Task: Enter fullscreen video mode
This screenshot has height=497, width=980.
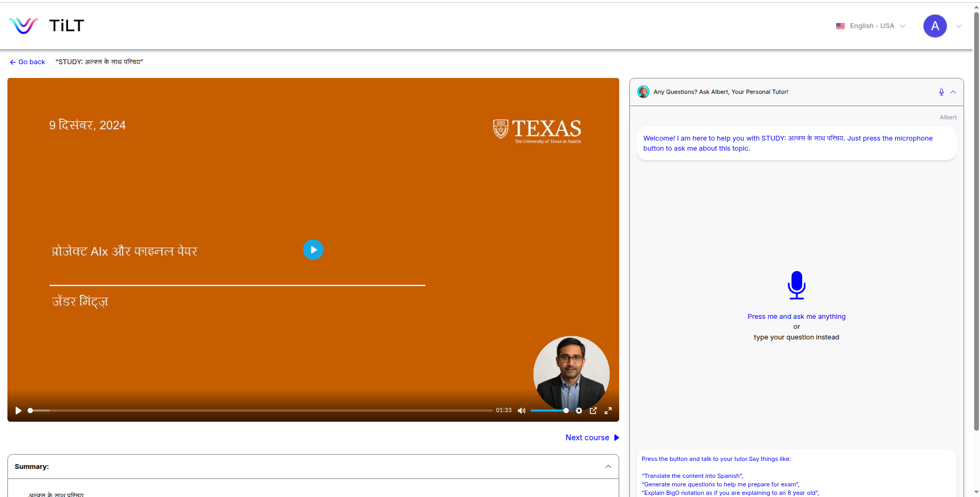Action: [x=608, y=411]
